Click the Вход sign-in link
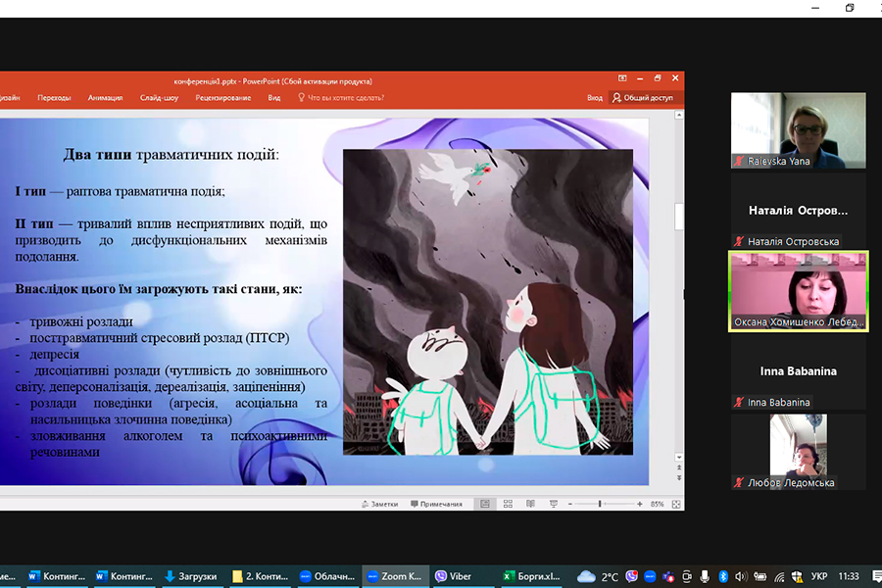The width and height of the screenshot is (882, 588). tap(595, 98)
